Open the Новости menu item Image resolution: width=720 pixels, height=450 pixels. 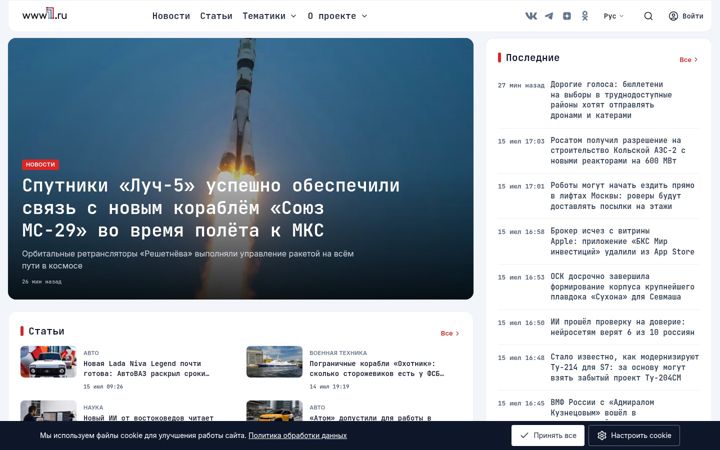171,16
